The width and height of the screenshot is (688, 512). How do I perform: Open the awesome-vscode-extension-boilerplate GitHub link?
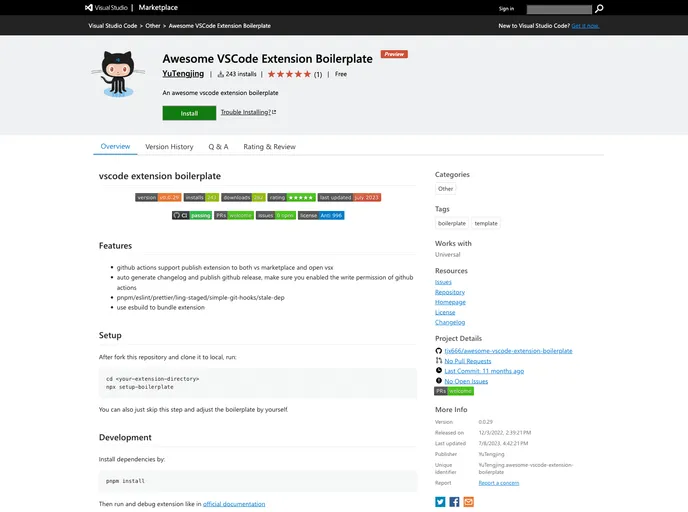click(508, 351)
